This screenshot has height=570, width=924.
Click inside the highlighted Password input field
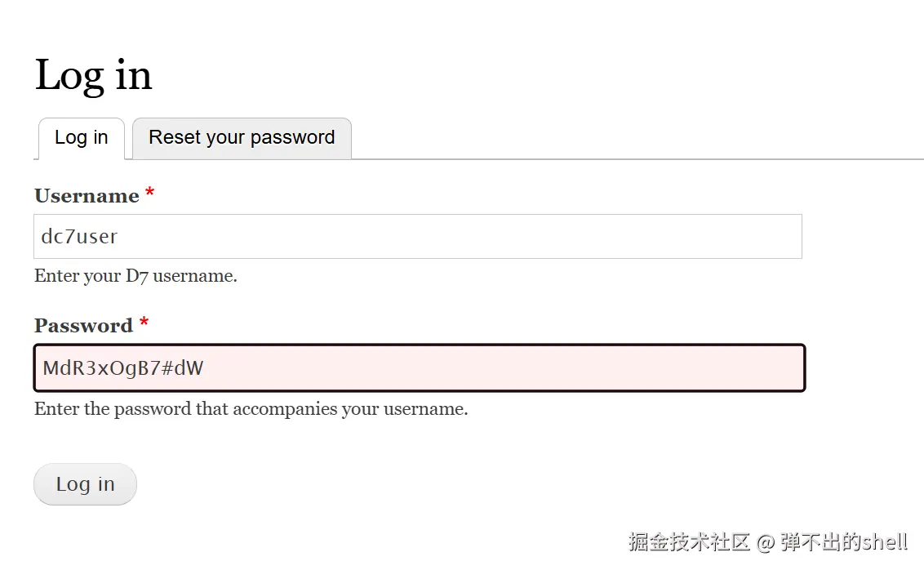408,367
